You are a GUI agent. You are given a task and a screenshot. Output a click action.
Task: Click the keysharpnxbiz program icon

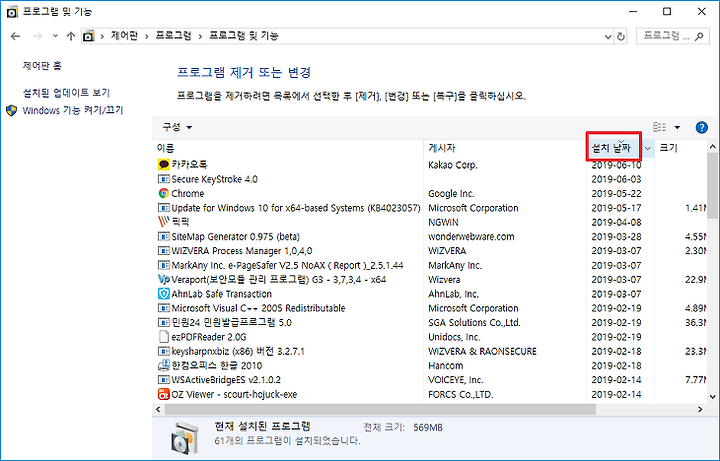(163, 351)
